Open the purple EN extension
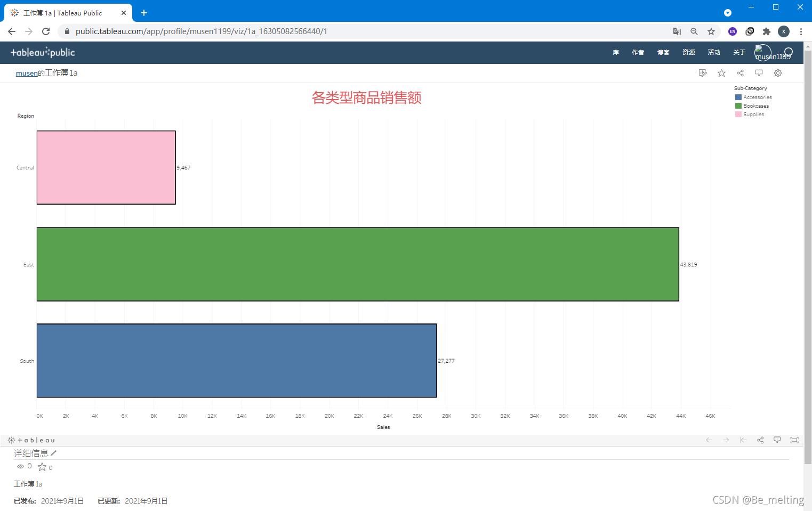The width and height of the screenshot is (812, 511). pos(733,31)
